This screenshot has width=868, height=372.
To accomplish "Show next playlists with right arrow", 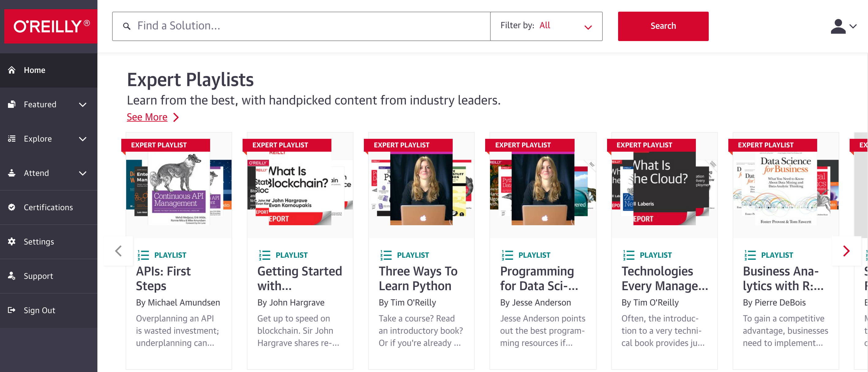I will pyautogui.click(x=847, y=251).
